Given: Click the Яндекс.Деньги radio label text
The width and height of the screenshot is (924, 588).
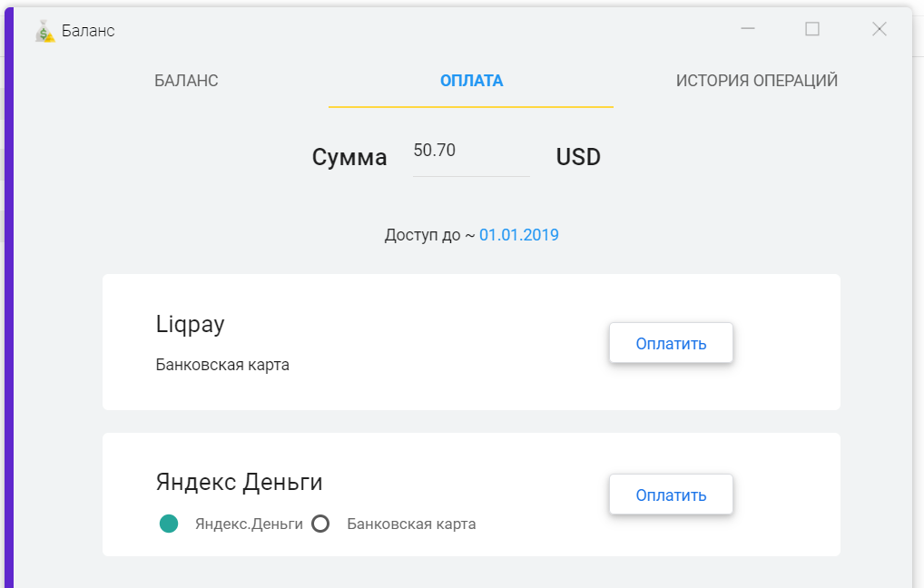Looking at the screenshot, I should pos(249,524).
